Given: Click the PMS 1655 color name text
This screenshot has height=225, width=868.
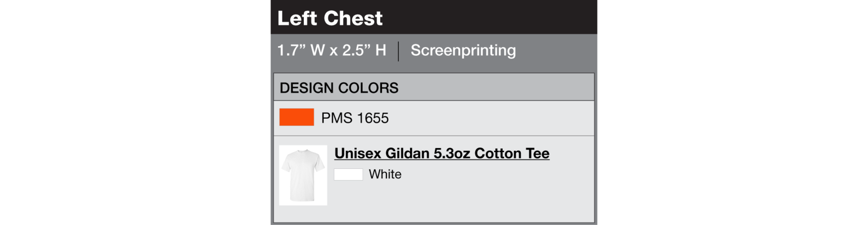Looking at the screenshot, I should 355,118.
